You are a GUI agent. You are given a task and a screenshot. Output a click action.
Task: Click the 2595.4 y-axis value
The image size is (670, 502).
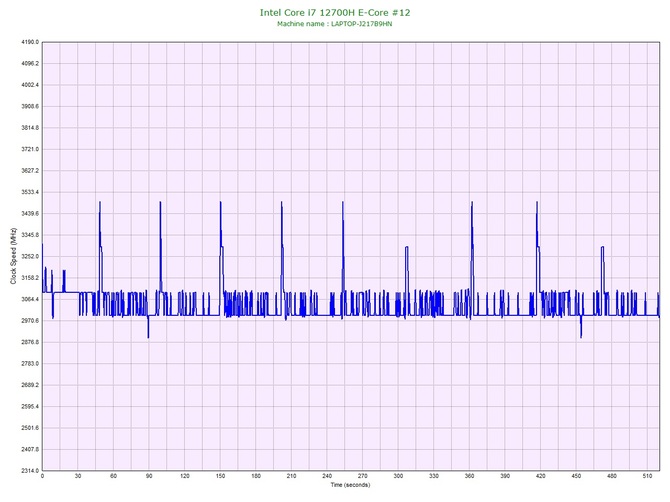[30, 407]
